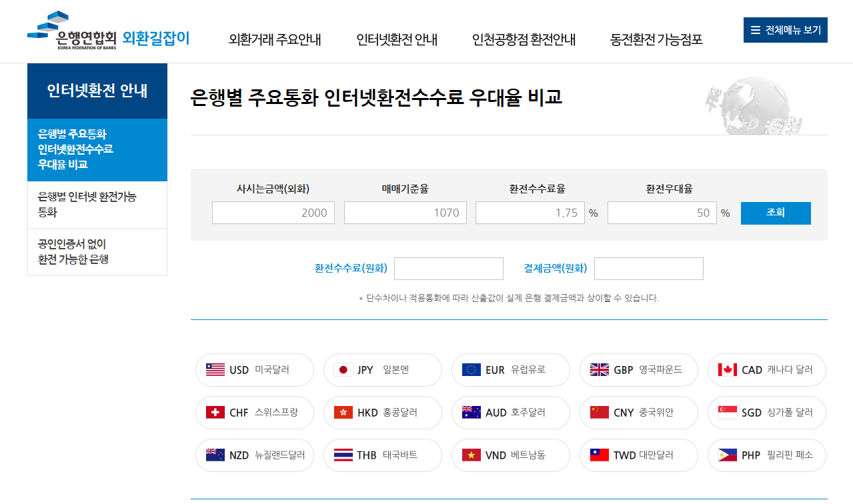Open 은행별 인터넷 환전가능 통화 sidebar item
Viewport: 853px width, 504px height.
pyautogui.click(x=97, y=205)
